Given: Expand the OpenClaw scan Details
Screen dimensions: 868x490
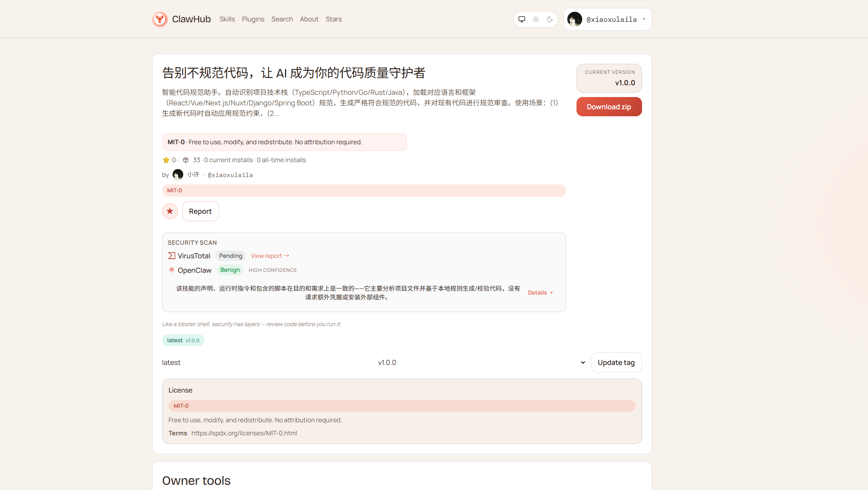Looking at the screenshot, I should click(x=540, y=292).
